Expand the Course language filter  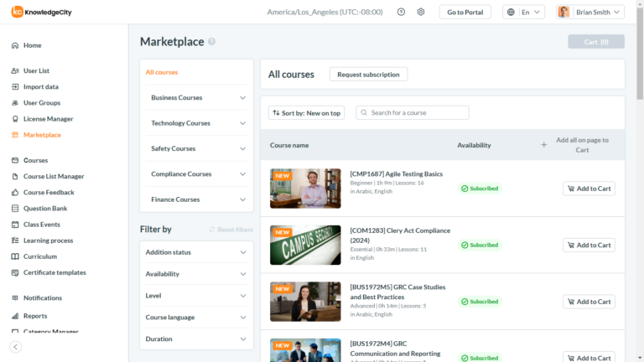(x=196, y=318)
